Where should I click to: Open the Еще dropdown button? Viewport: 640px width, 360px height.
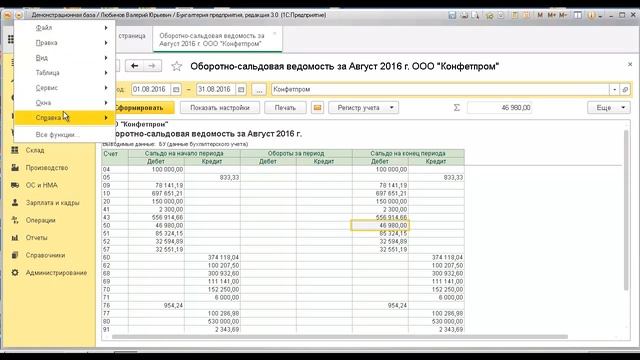(609, 108)
